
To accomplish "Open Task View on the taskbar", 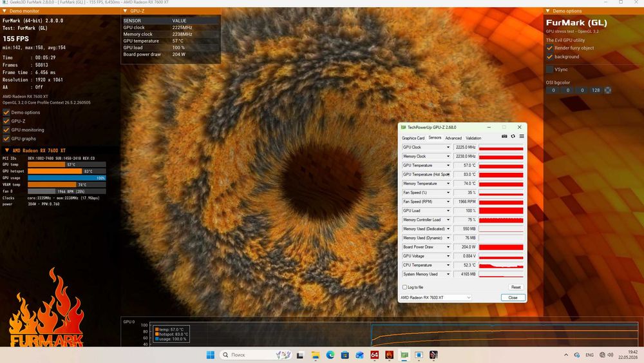I will coord(300,355).
